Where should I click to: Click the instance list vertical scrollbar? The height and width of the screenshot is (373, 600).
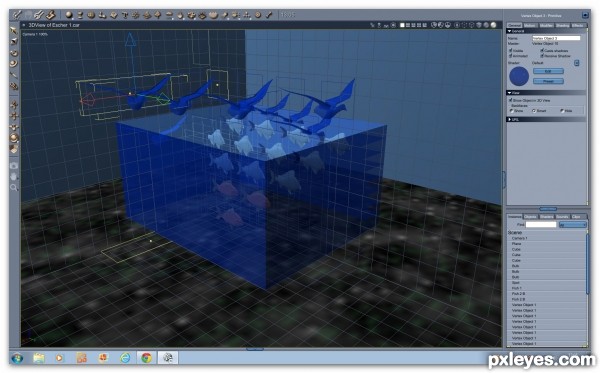click(x=587, y=264)
